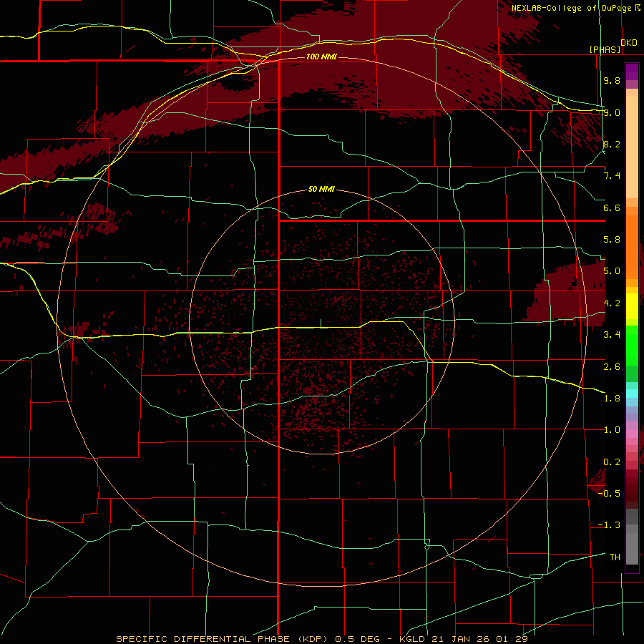Screen dimensions: 644x644
Task: Click the 9.0 value on the color scale
Action: pyautogui.click(x=612, y=112)
